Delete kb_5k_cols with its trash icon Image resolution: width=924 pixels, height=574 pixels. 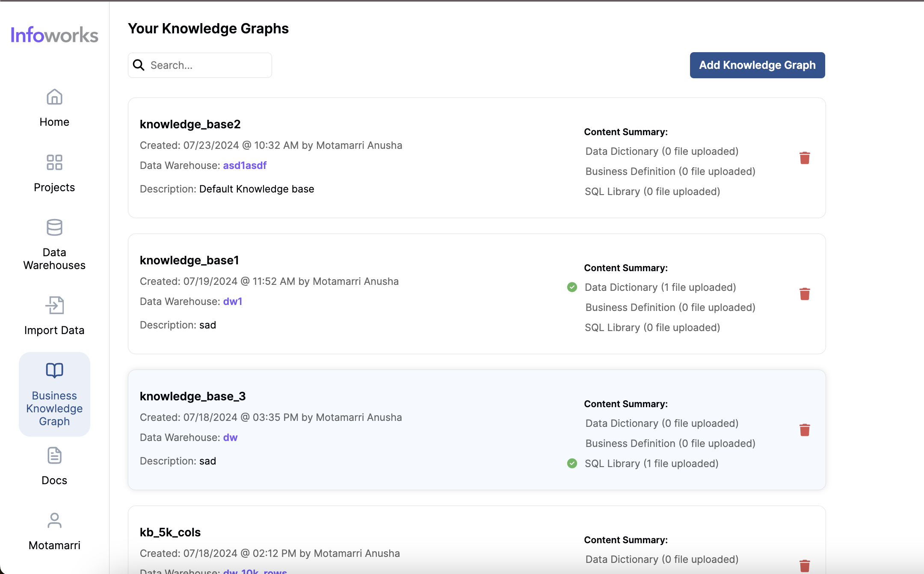point(805,566)
